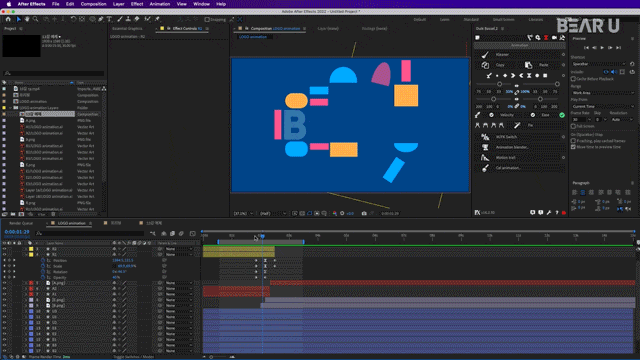Viewport: 640px width, 360px height.
Task: Open the Resolution Auto dropdown in Preview
Action: (621, 120)
